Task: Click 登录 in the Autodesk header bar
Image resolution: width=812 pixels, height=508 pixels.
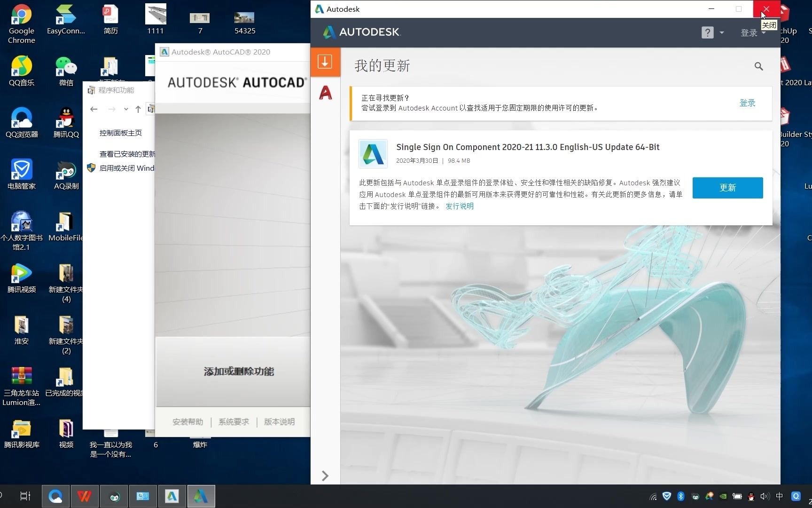Action: tap(749, 33)
